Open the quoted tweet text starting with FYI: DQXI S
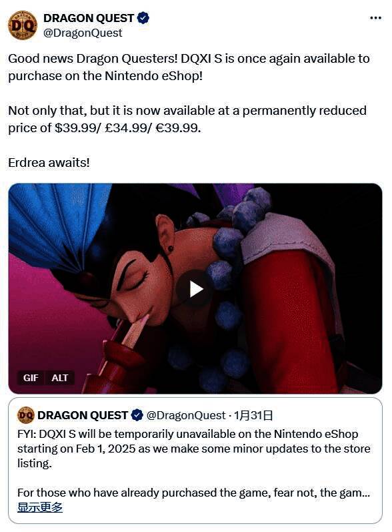Image resolution: width=392 pixels, height=532 pixels. (194, 449)
